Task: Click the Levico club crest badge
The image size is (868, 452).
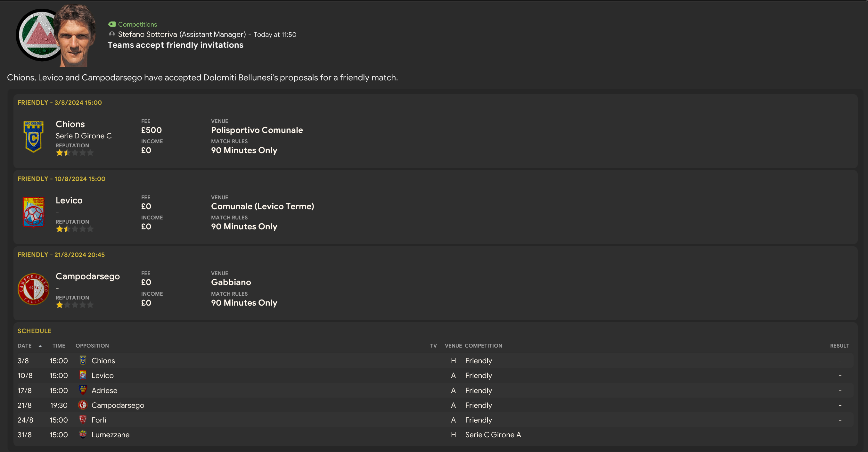Action: coord(33,212)
